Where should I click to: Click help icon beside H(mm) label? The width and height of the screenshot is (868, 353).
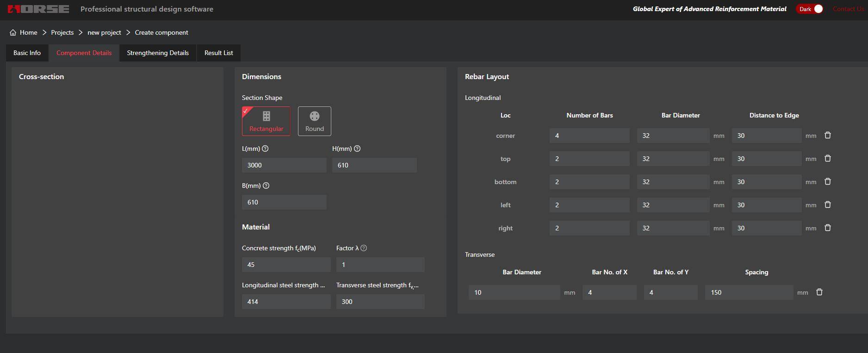tap(357, 149)
